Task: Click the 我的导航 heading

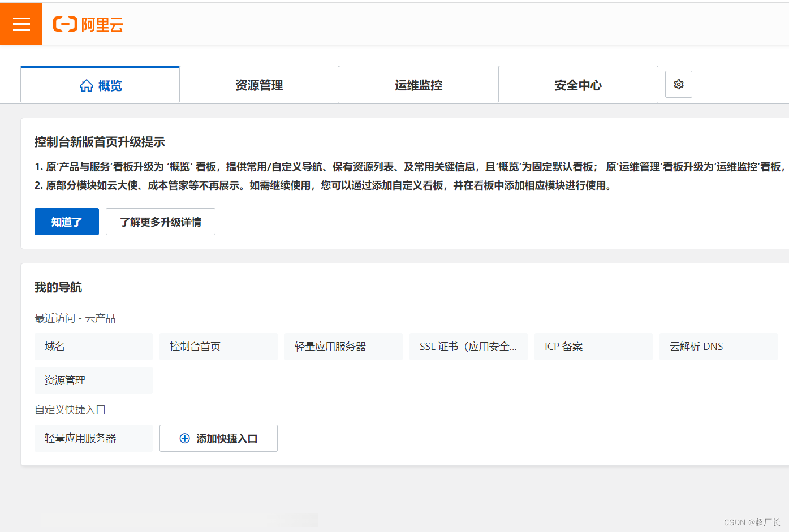Action: point(58,287)
